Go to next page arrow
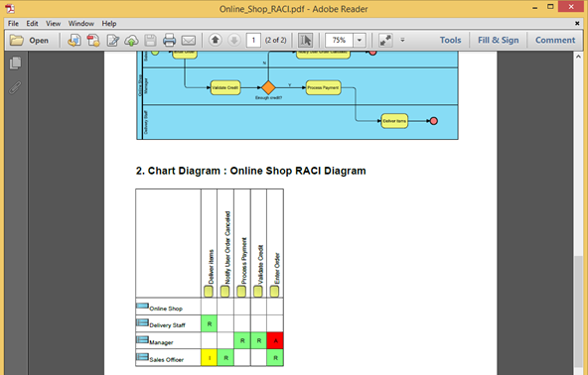Screen dimensions: 588x375 (x=234, y=40)
